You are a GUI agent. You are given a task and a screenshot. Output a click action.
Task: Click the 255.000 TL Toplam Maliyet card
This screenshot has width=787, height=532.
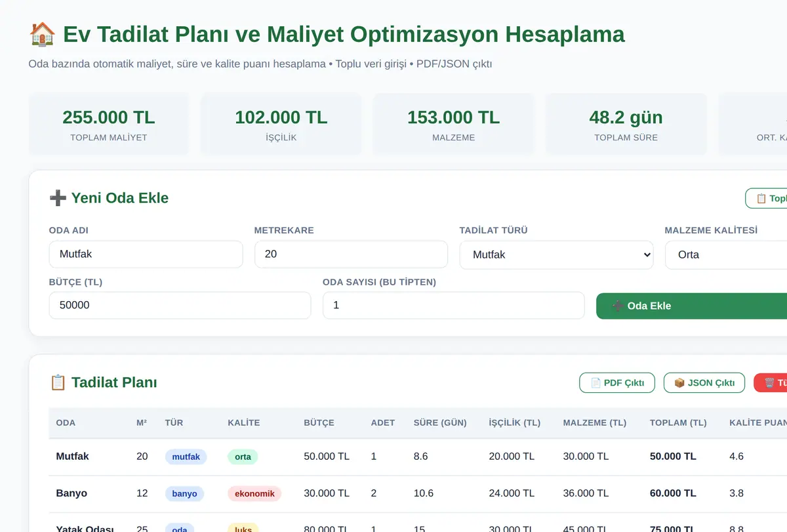pyautogui.click(x=109, y=124)
